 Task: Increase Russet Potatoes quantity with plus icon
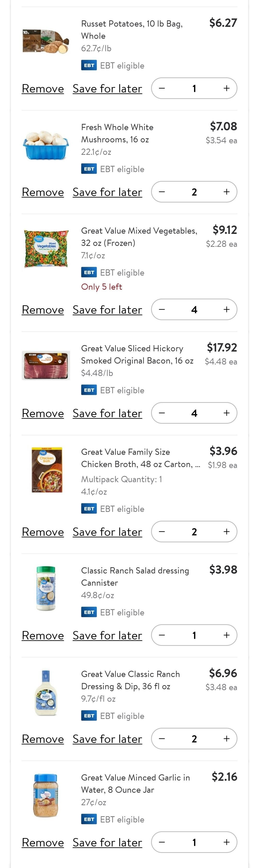tap(226, 88)
